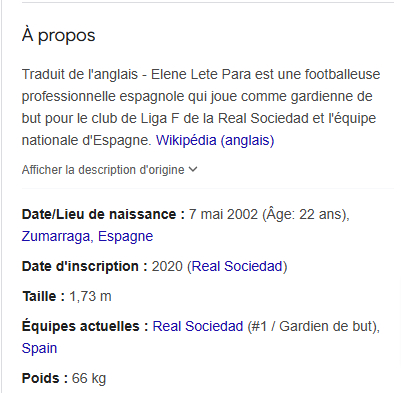Open the Wikipédia (anglais) source link
Image resolution: width=401 pixels, height=393 pixels.
coord(215,140)
